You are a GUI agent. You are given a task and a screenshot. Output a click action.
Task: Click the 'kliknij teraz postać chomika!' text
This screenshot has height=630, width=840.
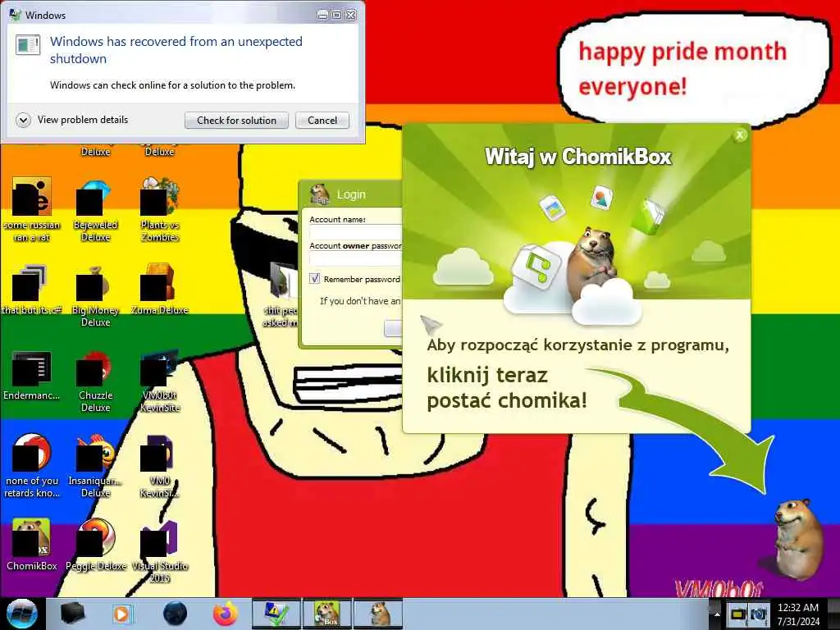[507, 387]
